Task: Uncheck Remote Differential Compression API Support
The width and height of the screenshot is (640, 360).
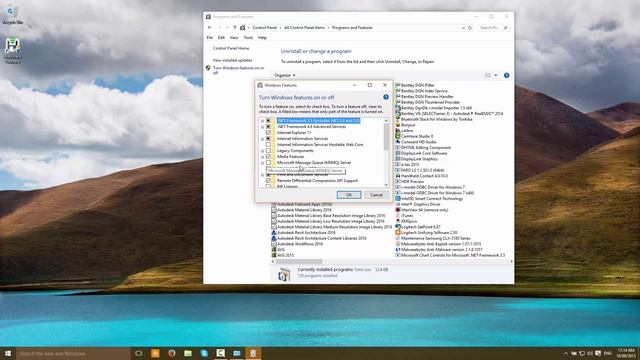Action: tap(268, 180)
